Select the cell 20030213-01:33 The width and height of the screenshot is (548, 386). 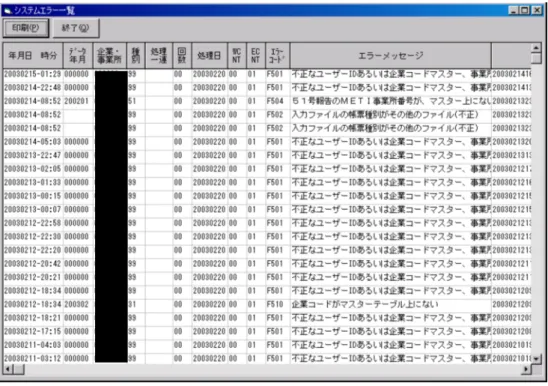[33, 183]
